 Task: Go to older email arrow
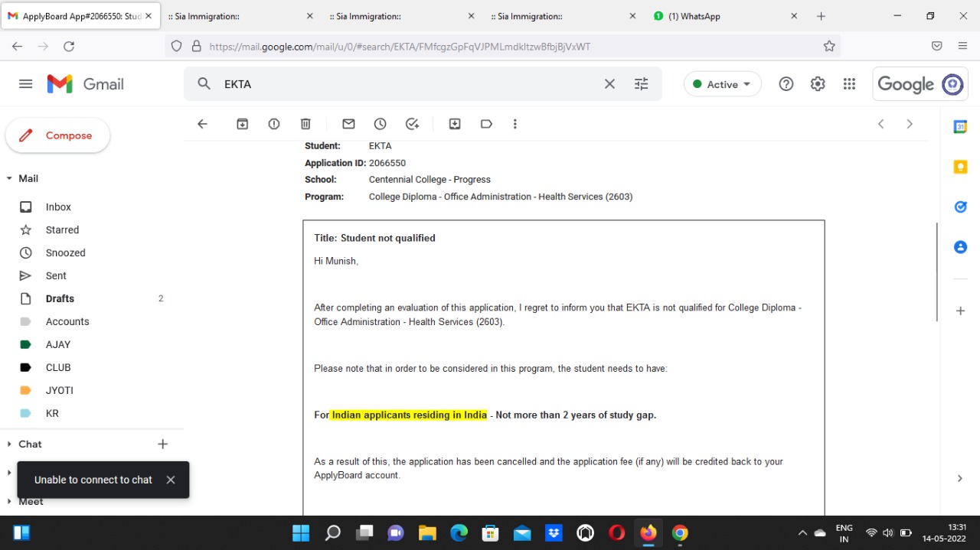pos(910,124)
